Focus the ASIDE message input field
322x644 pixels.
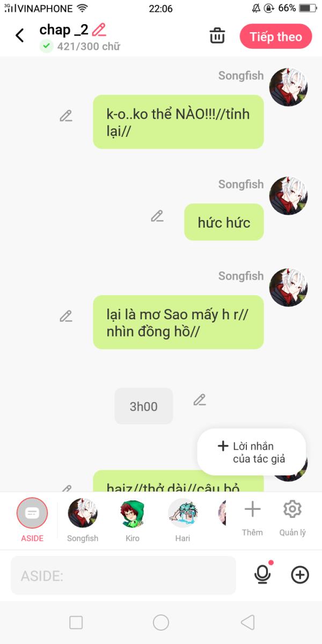point(123,575)
